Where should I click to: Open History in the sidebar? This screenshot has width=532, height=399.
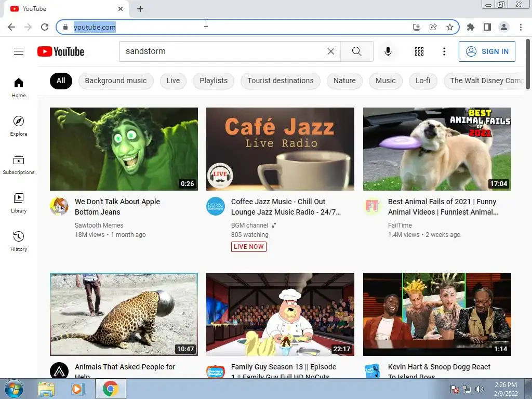[19, 241]
